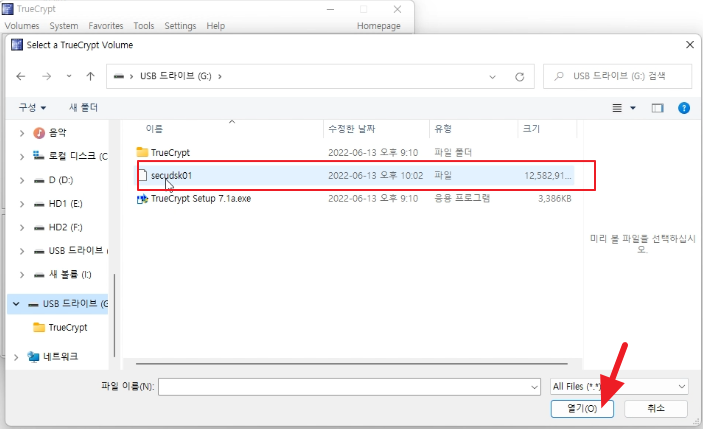The image size is (703, 429).
Task: Click 파일 폴더 type cell
Action: click(453, 153)
